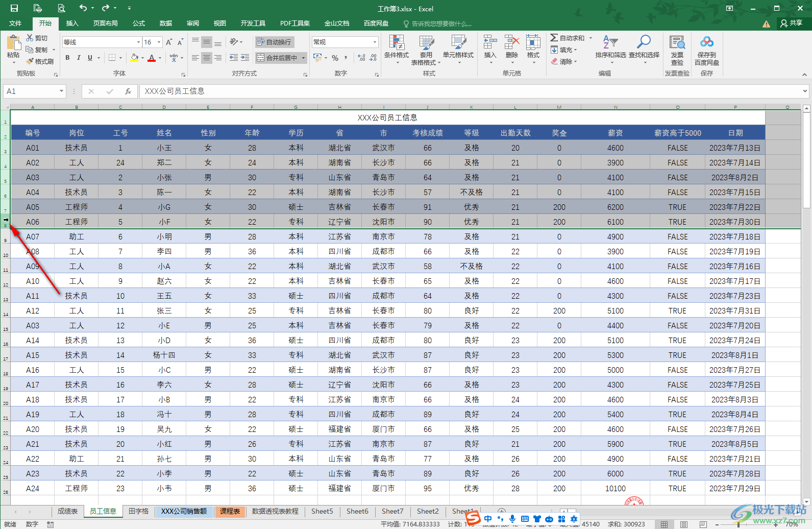This screenshot has width=812, height=529.
Task: Open Sort and Filter (排序和筛选)
Action: (610, 50)
